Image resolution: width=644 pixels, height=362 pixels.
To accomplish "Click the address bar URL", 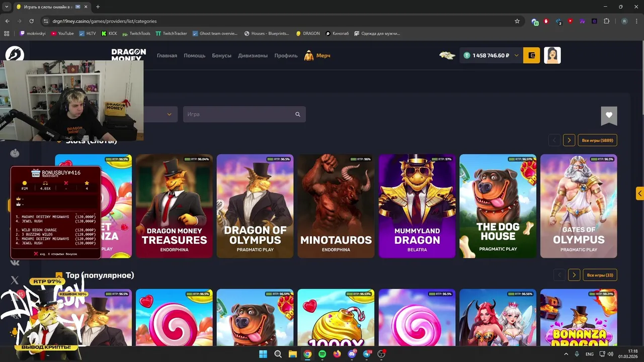I will (105, 21).
